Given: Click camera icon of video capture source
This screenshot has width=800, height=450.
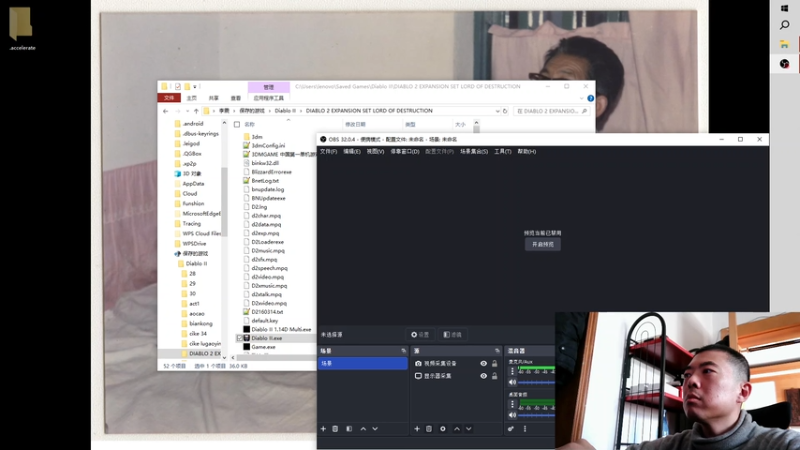Looking at the screenshot, I should (x=418, y=363).
